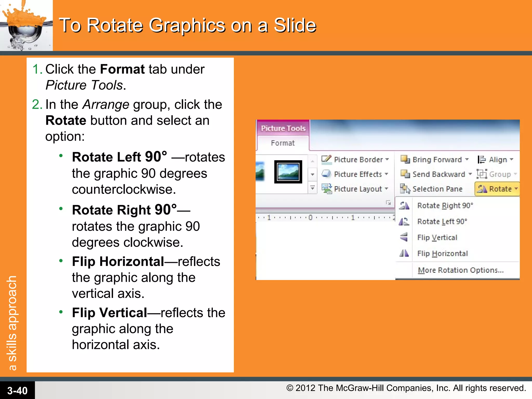Open More Rotation Options
532x399 pixels.
point(460,270)
